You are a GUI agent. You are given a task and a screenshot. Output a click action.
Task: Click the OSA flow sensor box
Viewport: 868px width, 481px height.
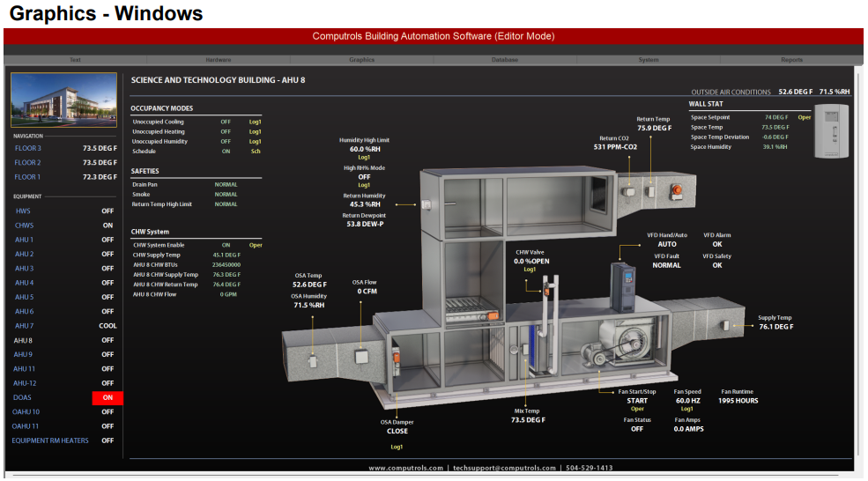(362, 358)
